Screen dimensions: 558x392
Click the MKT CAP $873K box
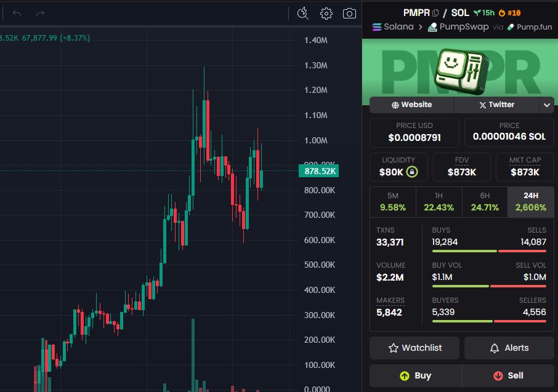(x=525, y=167)
